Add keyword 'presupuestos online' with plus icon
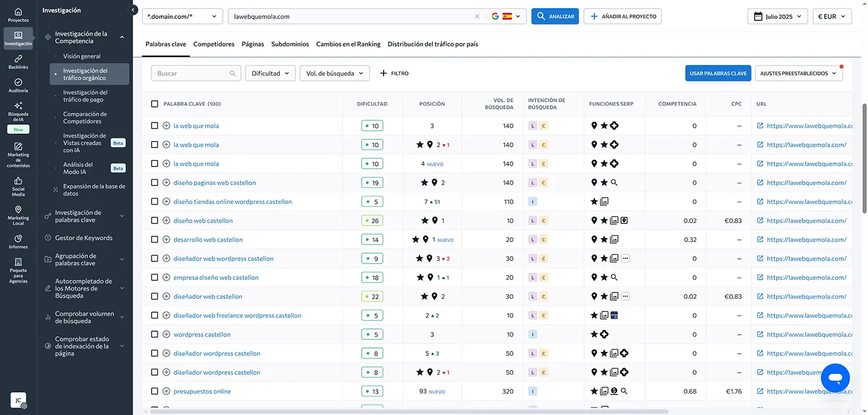Screen dimensions: 868x415 [166, 391]
